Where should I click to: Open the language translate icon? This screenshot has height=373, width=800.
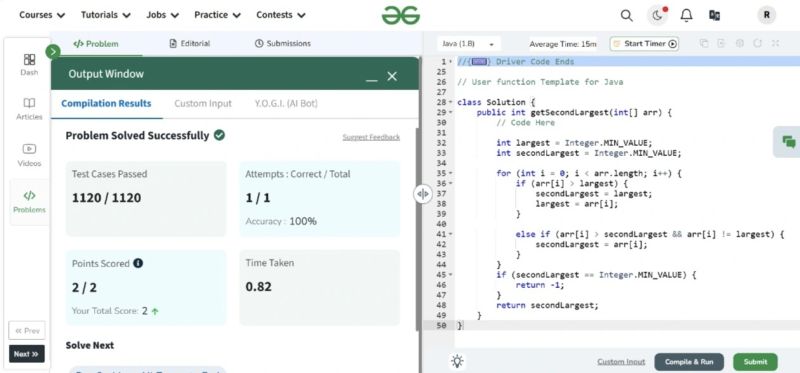(x=714, y=15)
